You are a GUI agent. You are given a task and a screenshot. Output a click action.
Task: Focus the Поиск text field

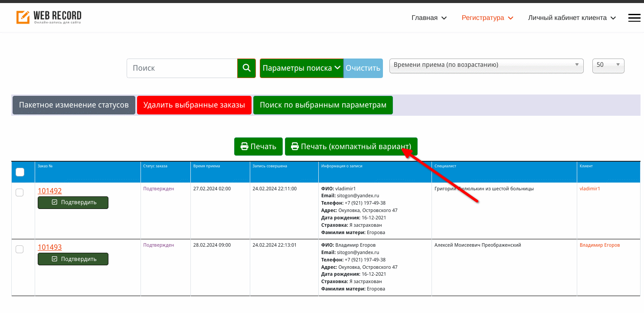tap(182, 68)
